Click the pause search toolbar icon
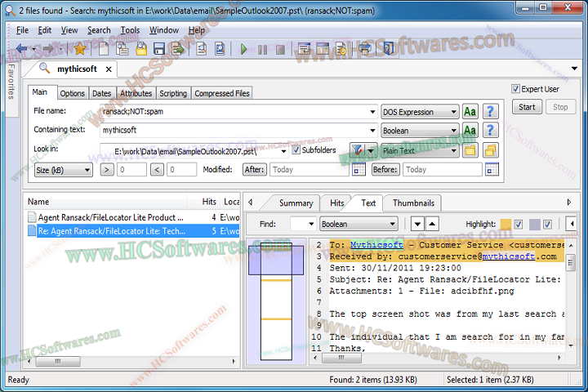This screenshot has height=392, width=588. click(262, 49)
